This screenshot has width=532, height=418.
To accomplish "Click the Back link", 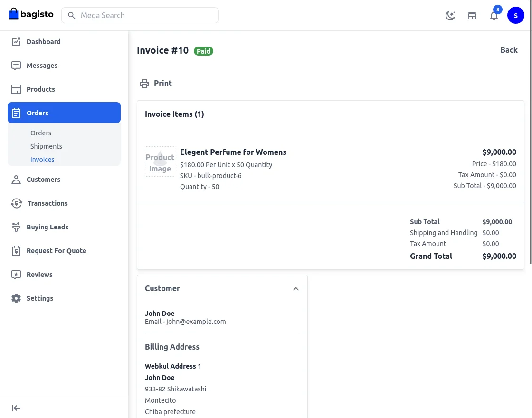I will (x=509, y=50).
